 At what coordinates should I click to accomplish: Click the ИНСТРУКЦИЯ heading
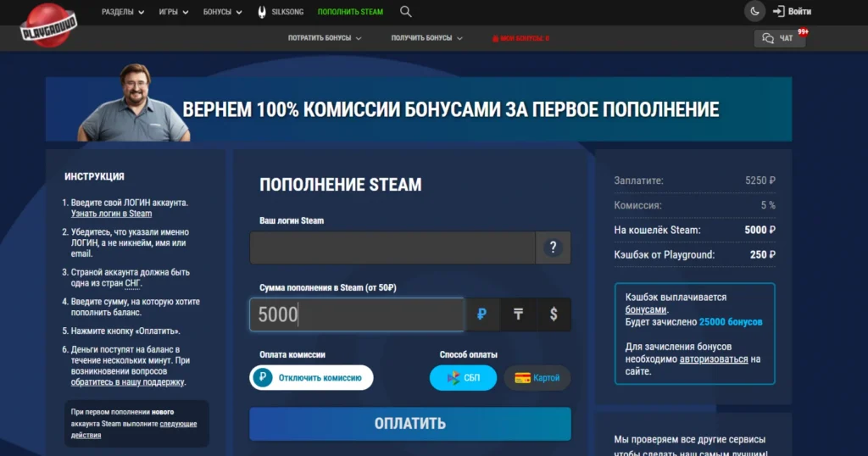coord(94,176)
